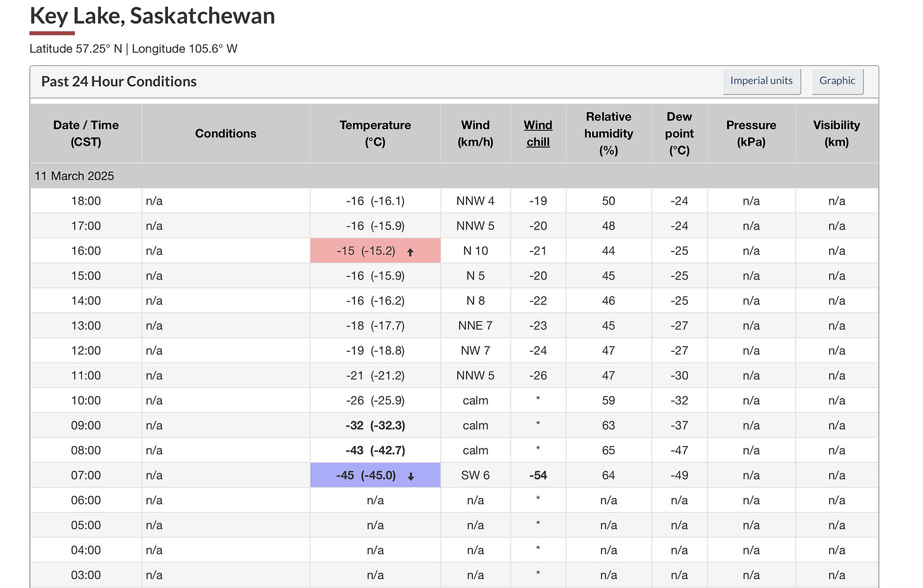Click the 14:00 time cell
This screenshot has height=588, width=923.
pos(86,300)
